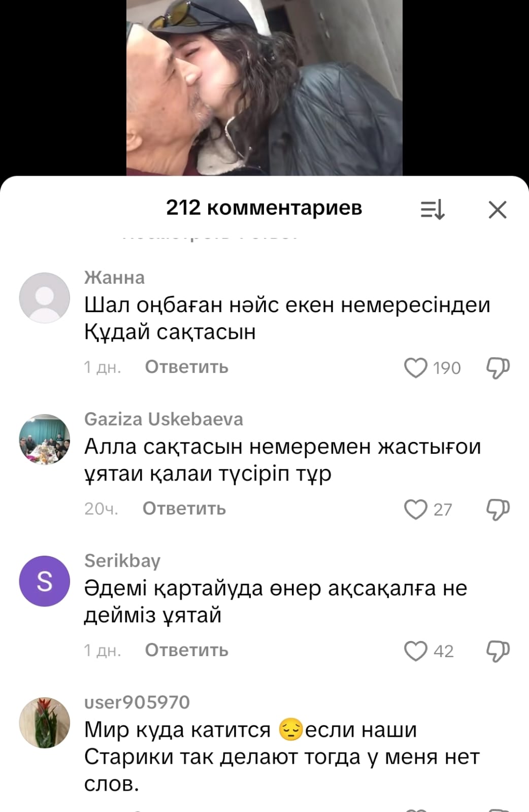Screen dimensions: 529x812
Task: Open username Serikbay link
Action: point(122,561)
